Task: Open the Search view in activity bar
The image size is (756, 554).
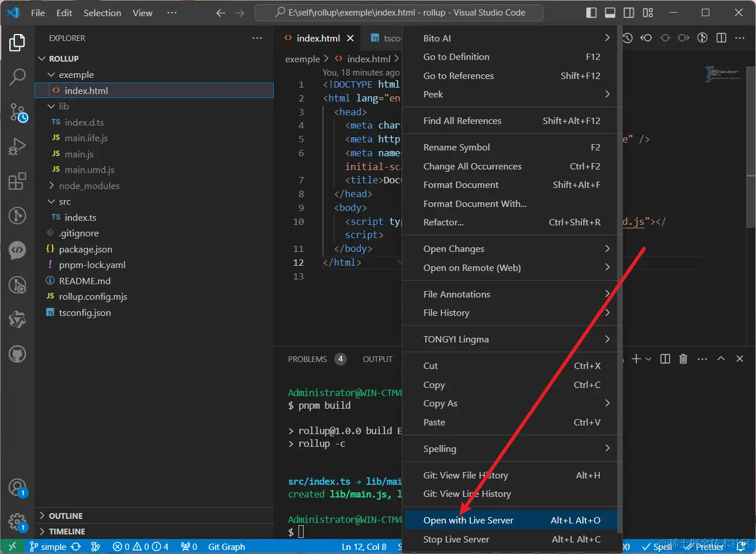Action: 17,77
